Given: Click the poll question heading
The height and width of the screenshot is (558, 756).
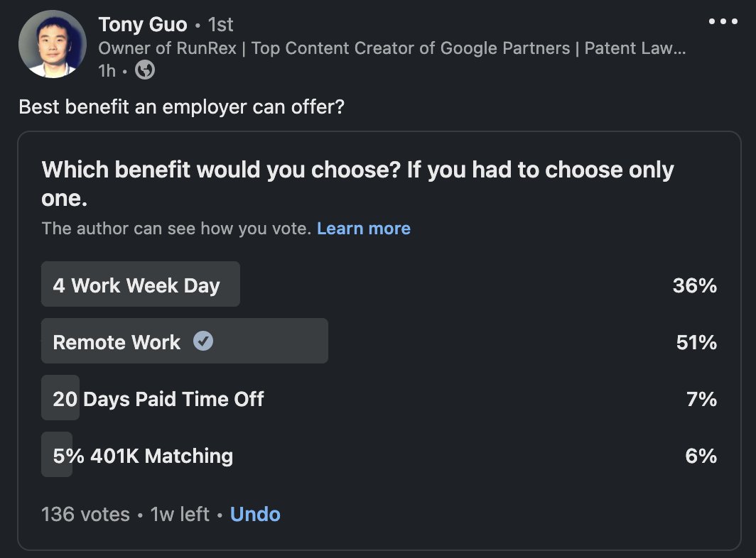Looking at the screenshot, I should pyautogui.click(x=357, y=184).
